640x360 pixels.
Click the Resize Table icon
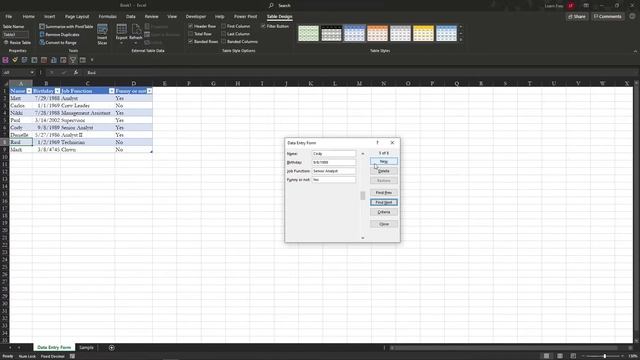[6, 42]
